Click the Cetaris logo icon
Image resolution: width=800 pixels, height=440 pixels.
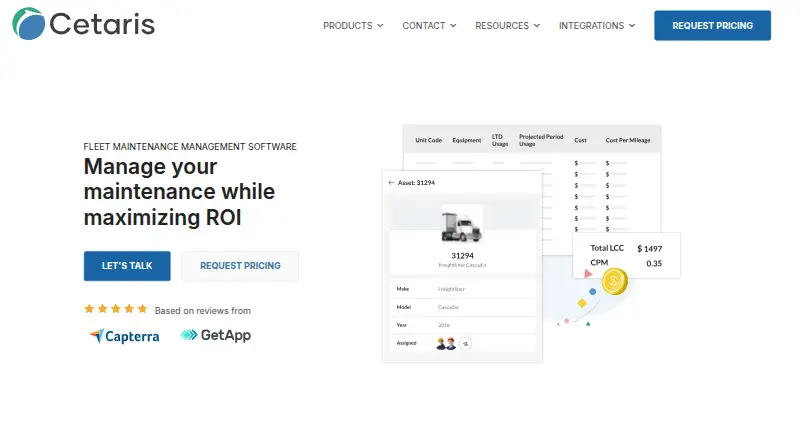[x=29, y=23]
